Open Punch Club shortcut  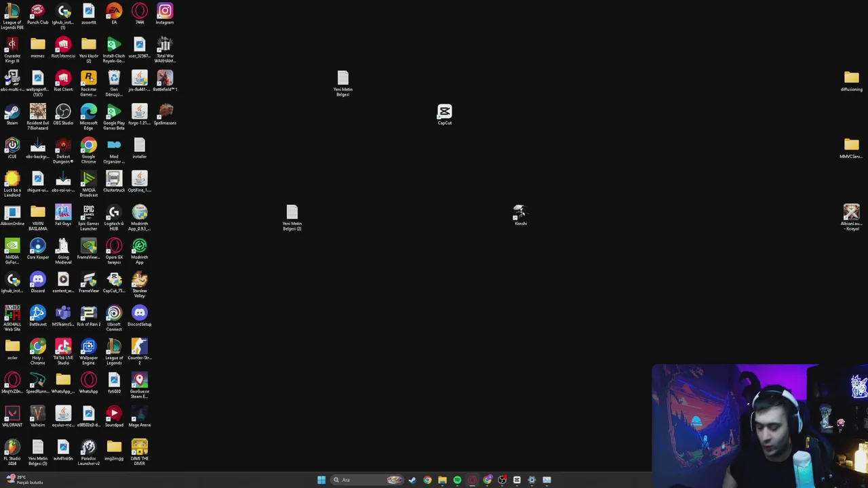click(38, 14)
